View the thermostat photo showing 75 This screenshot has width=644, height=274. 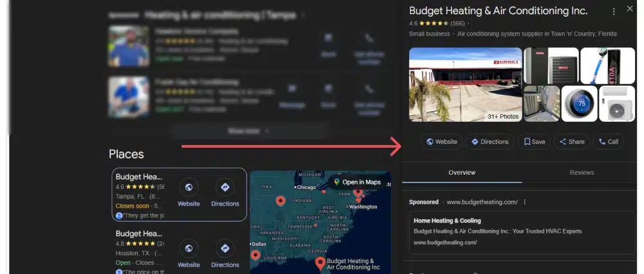579,104
